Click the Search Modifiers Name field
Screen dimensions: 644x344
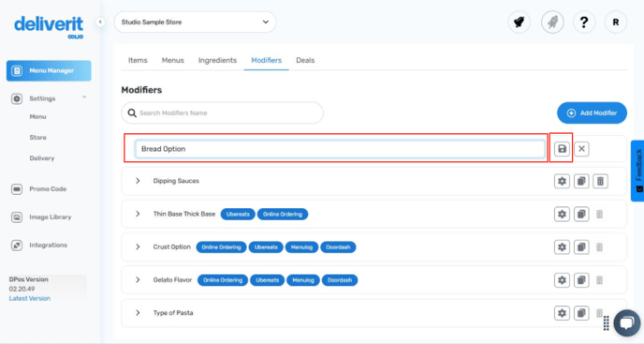click(222, 112)
